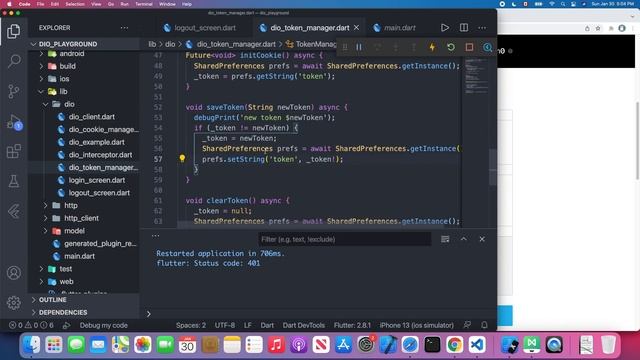Open Extensions view
The height and width of the screenshot is (360, 640).
tap(13, 151)
